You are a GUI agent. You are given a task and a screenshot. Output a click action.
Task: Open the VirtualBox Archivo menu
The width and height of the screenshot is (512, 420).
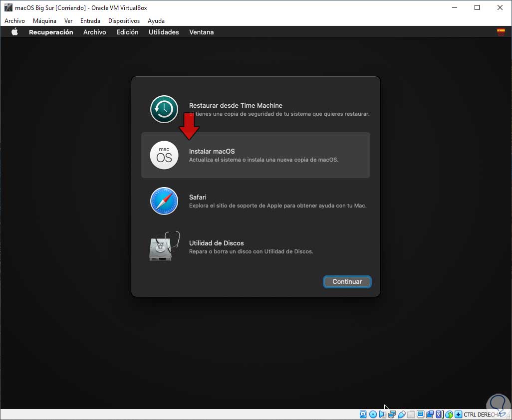pos(14,21)
